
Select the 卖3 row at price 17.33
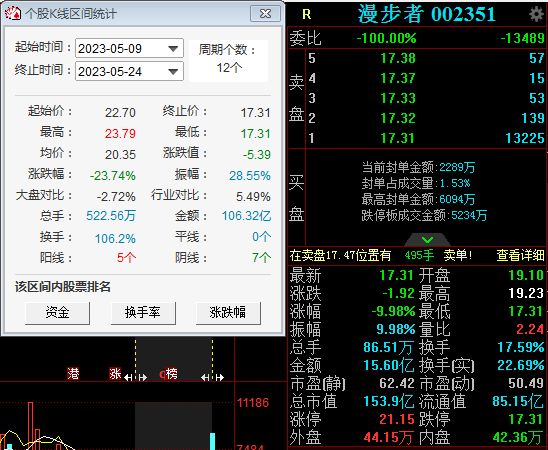pyautogui.click(x=426, y=98)
